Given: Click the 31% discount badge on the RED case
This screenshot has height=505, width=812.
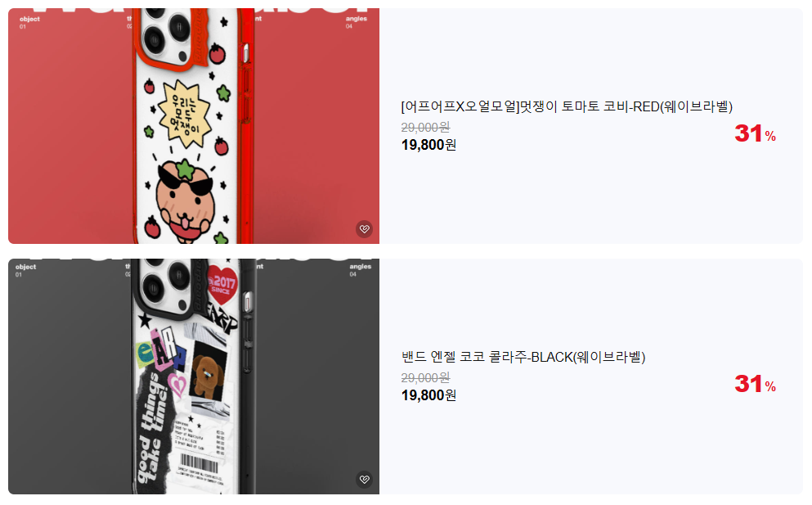Looking at the screenshot, I should 755,133.
